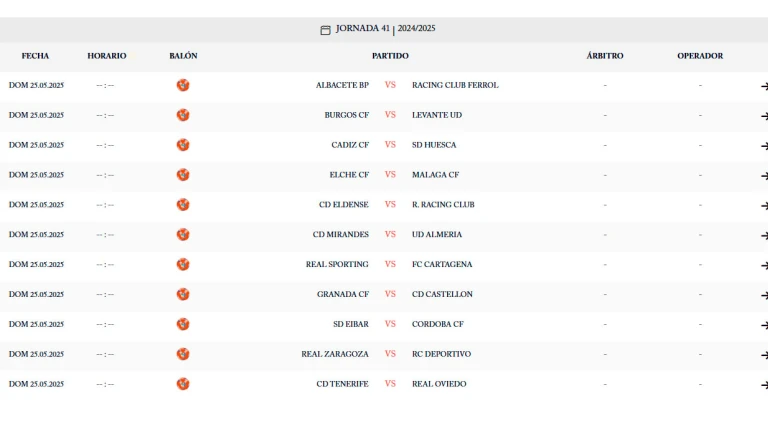Select the FECHA column header

point(35,56)
